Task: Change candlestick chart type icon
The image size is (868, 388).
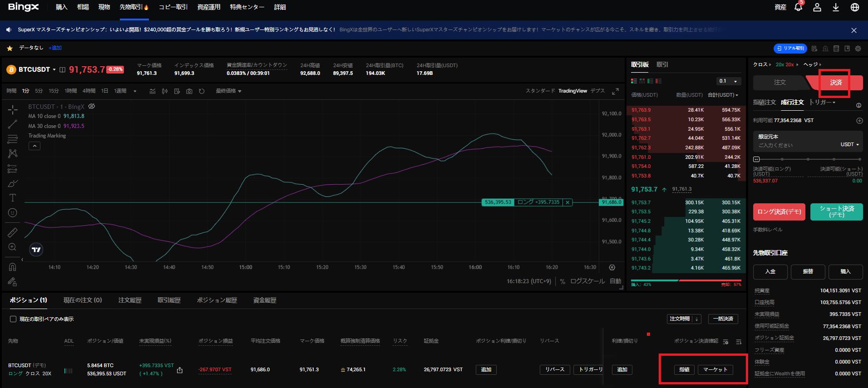Action: [x=165, y=91]
